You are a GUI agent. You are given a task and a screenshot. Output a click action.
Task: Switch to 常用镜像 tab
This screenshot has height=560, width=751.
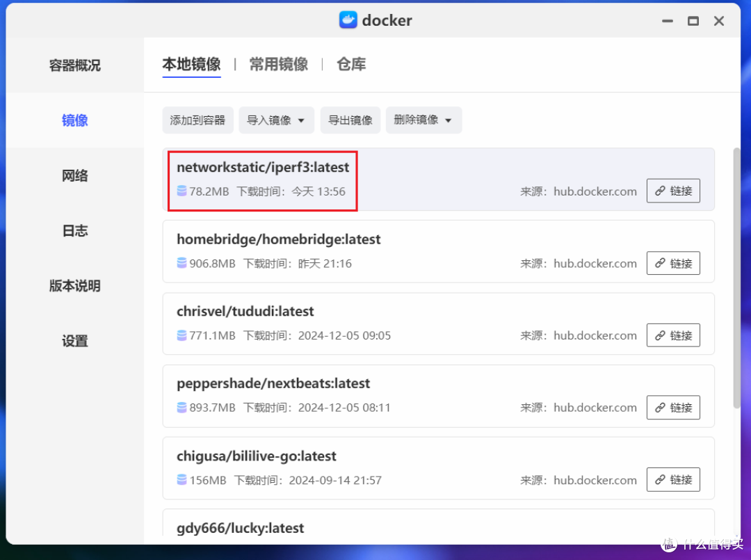279,64
